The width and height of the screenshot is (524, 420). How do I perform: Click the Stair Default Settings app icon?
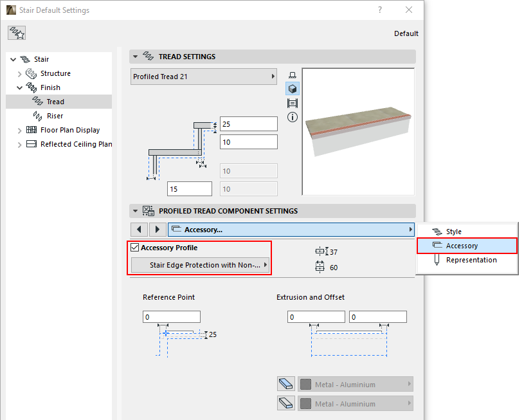[11, 10]
